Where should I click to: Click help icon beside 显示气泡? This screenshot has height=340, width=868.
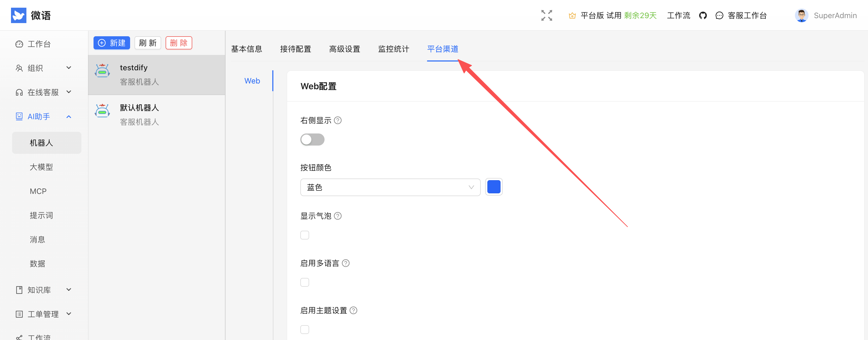coord(338,216)
